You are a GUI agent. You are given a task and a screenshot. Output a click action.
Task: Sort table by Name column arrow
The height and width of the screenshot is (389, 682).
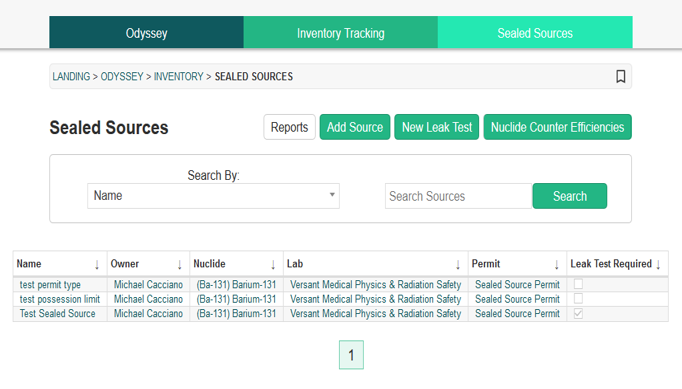click(x=97, y=265)
